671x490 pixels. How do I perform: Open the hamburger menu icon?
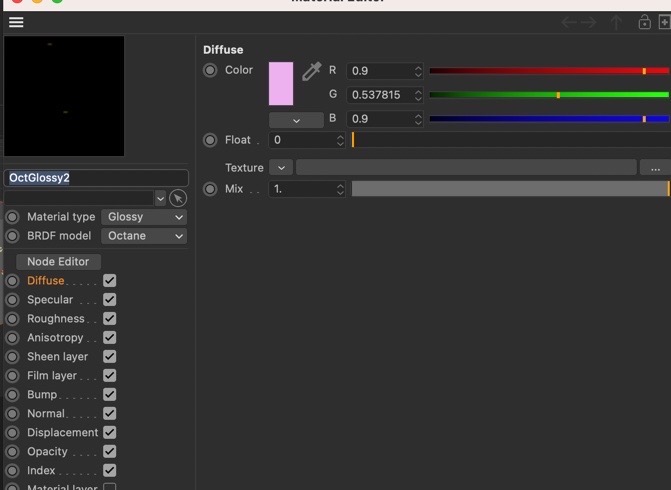(16, 22)
